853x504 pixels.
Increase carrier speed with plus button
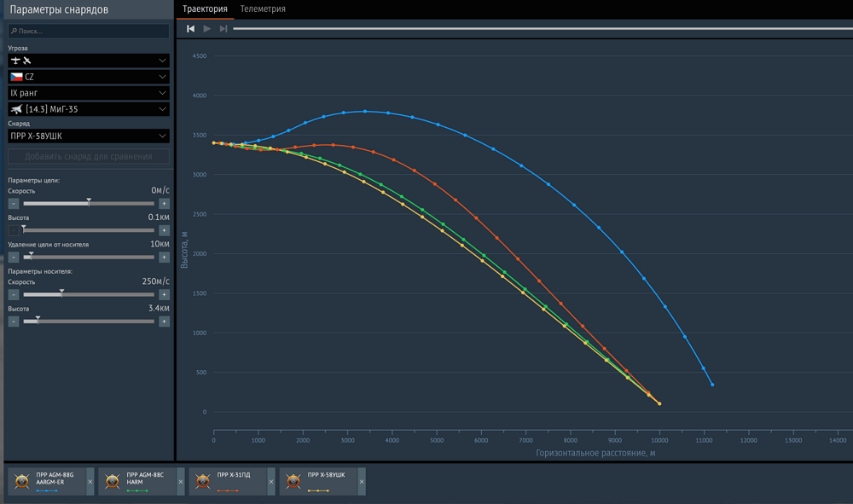click(x=164, y=295)
